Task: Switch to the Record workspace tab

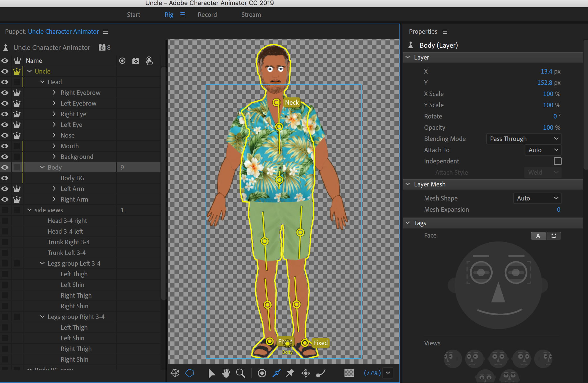Action: coord(207,15)
